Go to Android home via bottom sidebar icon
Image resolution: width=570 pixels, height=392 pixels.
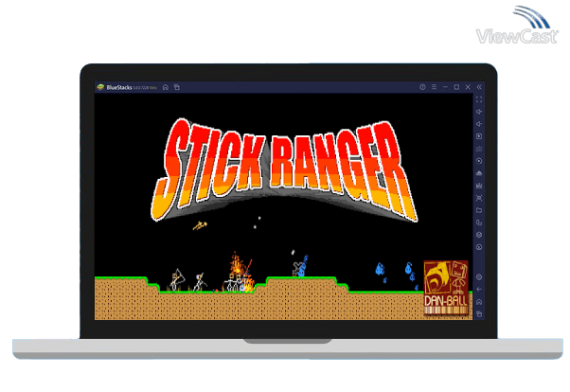[479, 302]
